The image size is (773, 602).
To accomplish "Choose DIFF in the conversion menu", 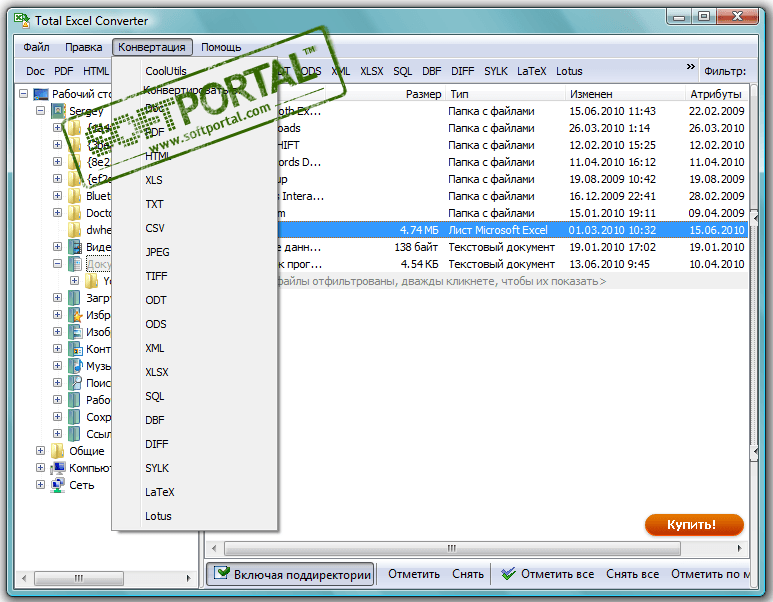I will (x=157, y=444).
